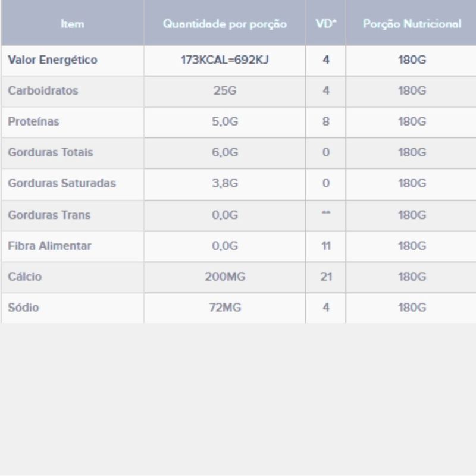
Task: Click the Gorduras Totais row label
Action: coord(51,152)
